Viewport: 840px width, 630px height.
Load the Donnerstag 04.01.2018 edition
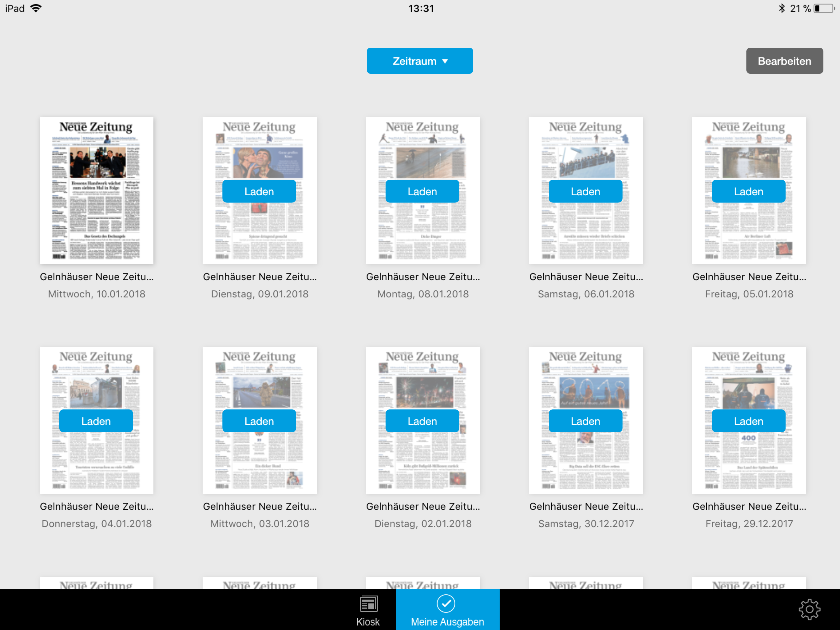(96, 421)
